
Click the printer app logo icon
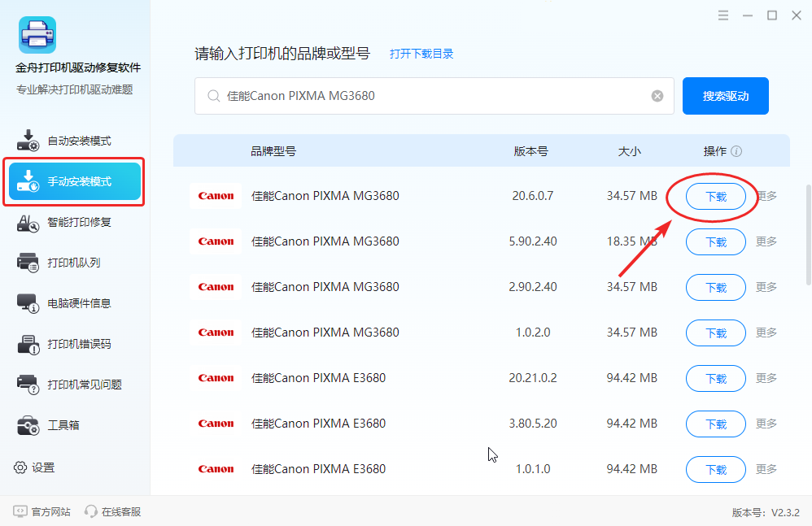point(37,35)
